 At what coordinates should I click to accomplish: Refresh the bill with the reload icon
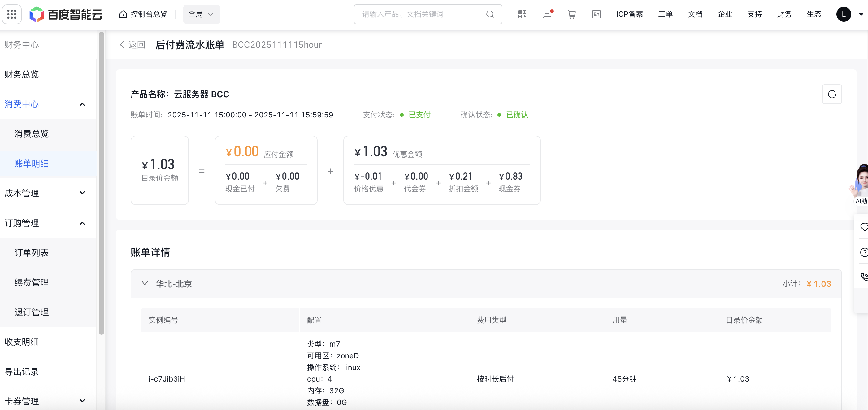click(832, 94)
